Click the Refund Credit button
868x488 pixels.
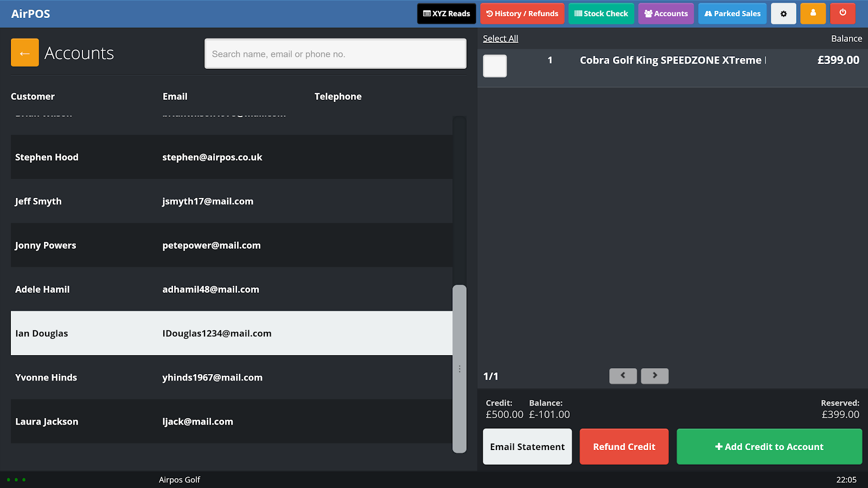click(x=624, y=447)
